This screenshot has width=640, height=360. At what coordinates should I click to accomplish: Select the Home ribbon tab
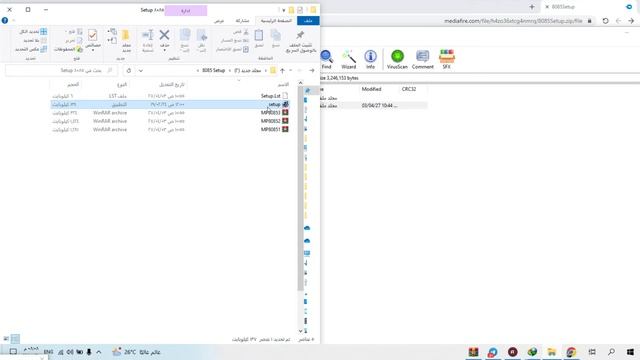(x=276, y=20)
